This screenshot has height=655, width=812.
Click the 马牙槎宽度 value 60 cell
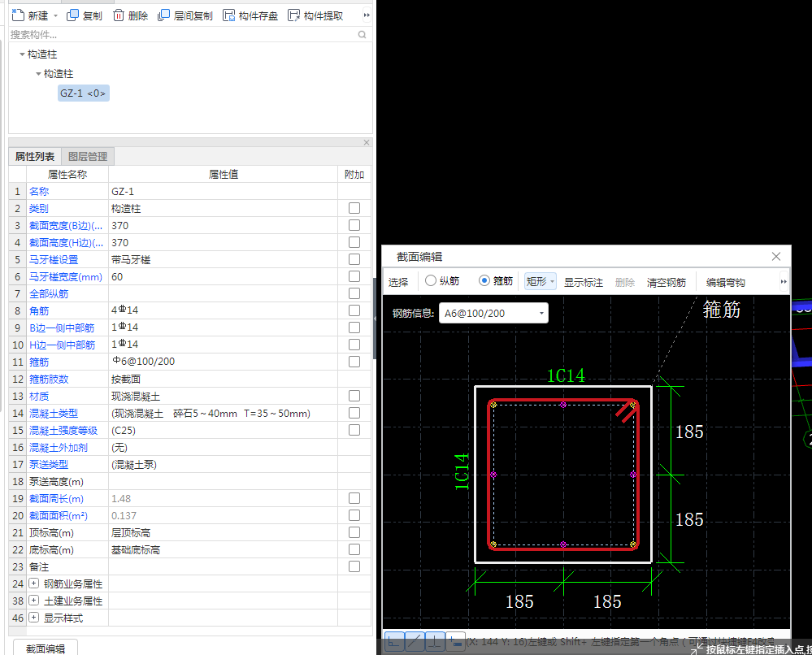223,276
